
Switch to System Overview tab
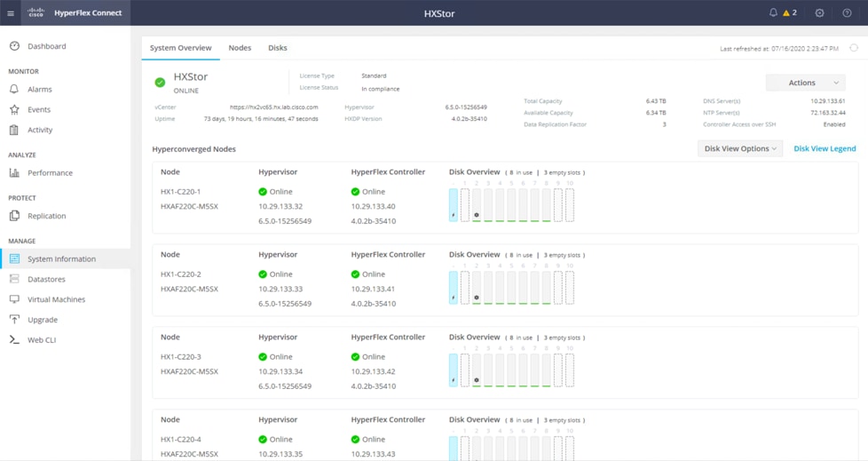180,48
